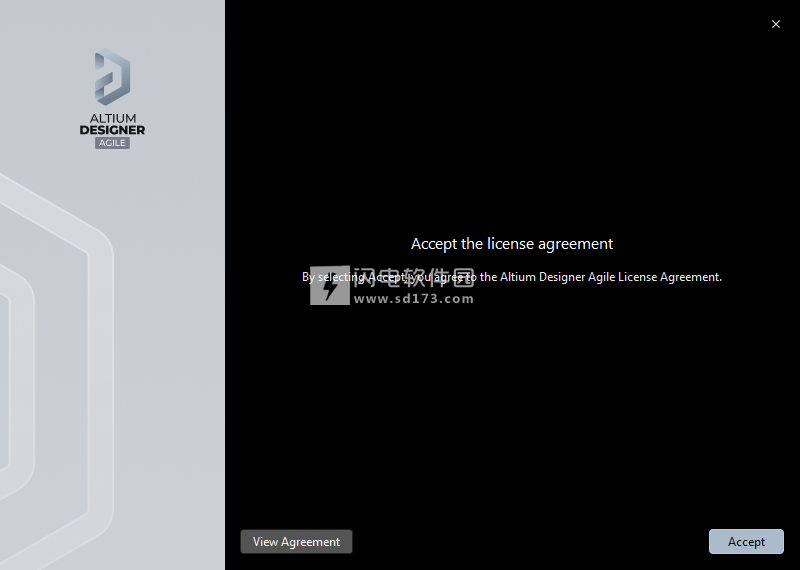Click the Accept button
The height and width of the screenshot is (570, 800).
tap(746, 542)
